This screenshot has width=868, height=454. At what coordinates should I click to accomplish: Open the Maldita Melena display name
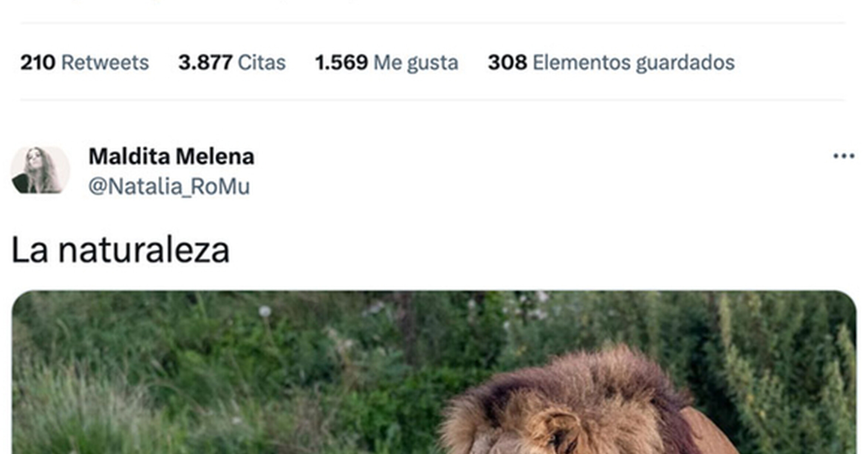click(171, 157)
